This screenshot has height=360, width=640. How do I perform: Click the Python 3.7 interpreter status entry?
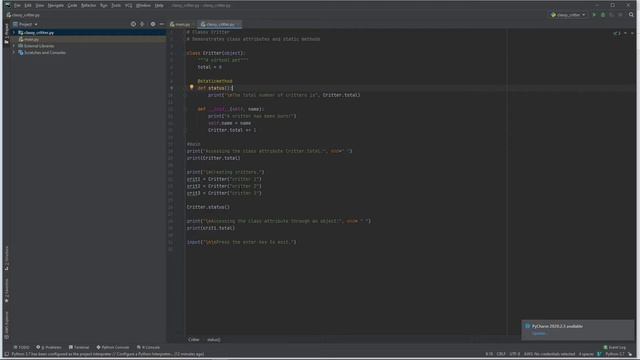pos(615,354)
